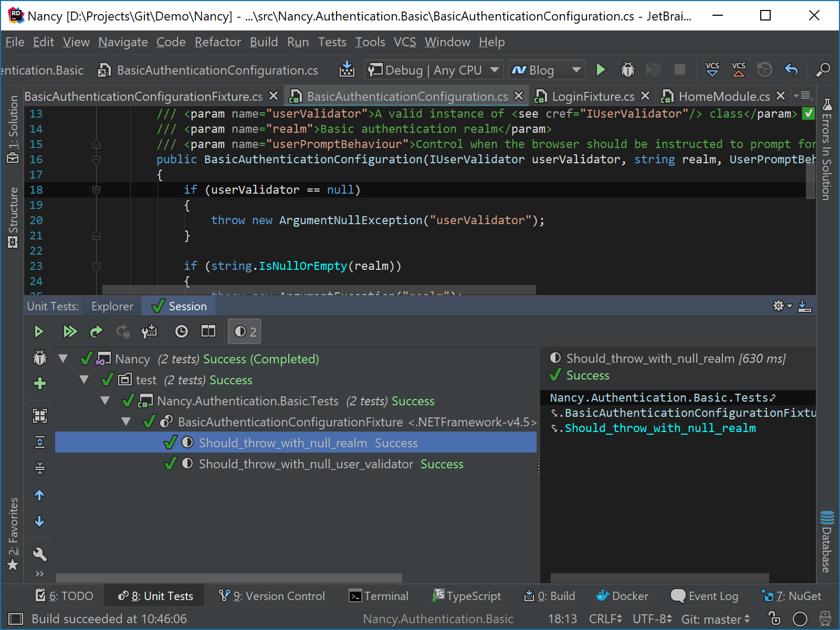Close the BasicAuthenticationConfiguration.cs tab
The width and height of the screenshot is (840, 630).
(x=519, y=96)
